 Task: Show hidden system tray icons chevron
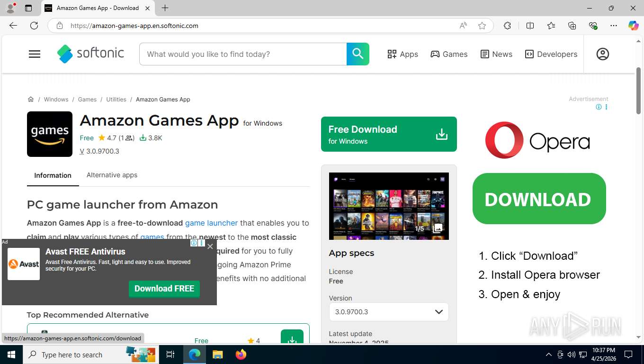click(549, 355)
